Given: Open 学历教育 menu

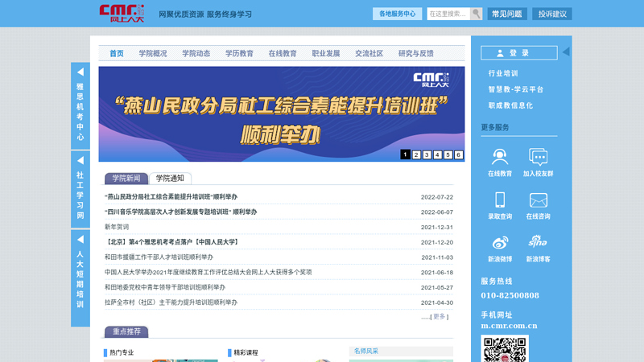Looking at the screenshot, I should click(239, 53).
